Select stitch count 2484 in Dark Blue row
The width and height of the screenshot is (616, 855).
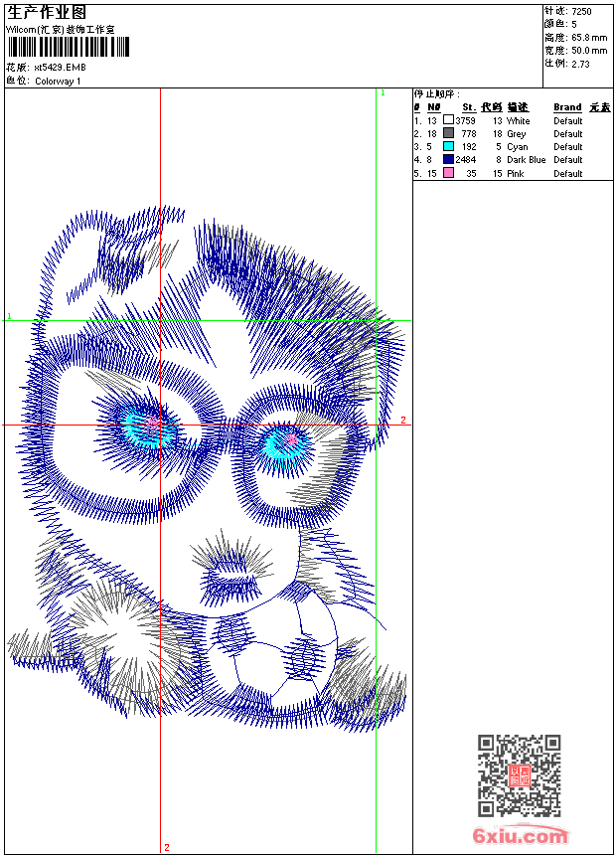coord(466,160)
